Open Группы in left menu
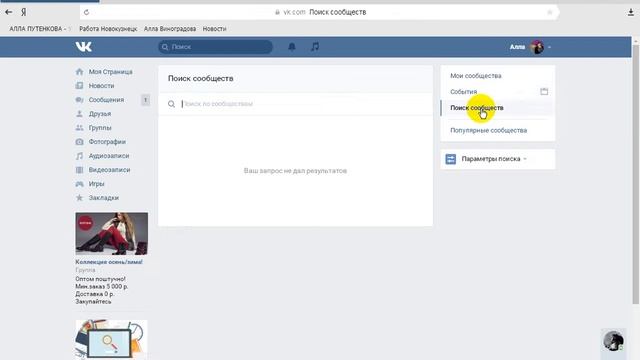Viewport: 640px width, 360px height. point(100,128)
